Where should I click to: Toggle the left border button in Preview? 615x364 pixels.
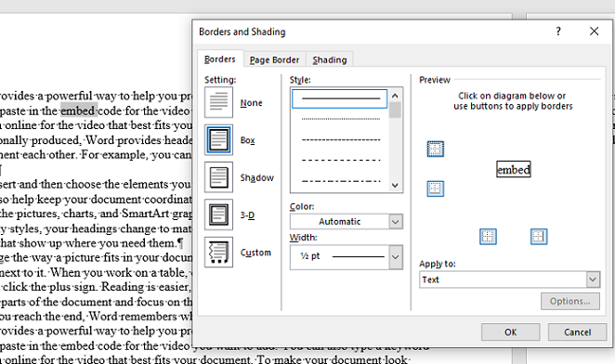pos(488,237)
